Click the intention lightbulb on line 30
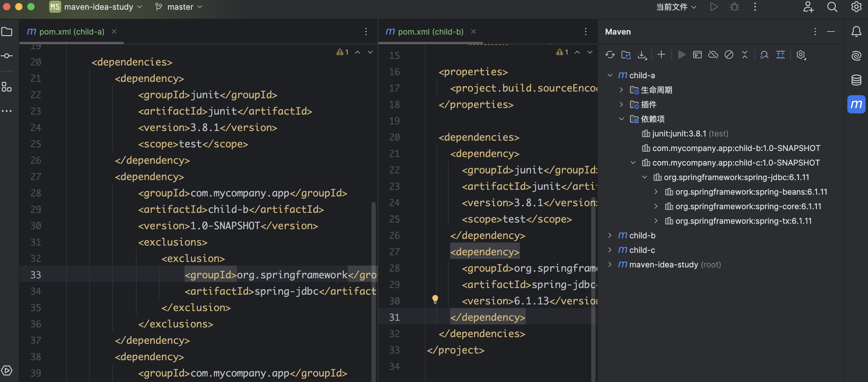 coord(435,299)
